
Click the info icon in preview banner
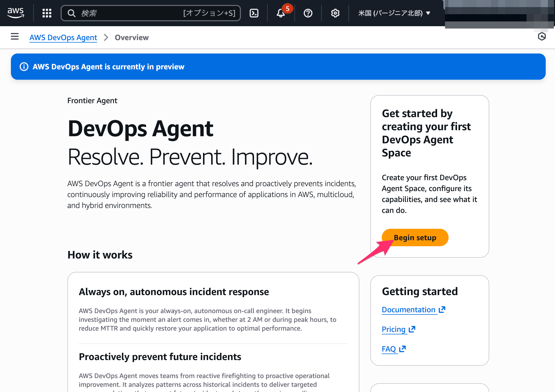[x=24, y=67]
